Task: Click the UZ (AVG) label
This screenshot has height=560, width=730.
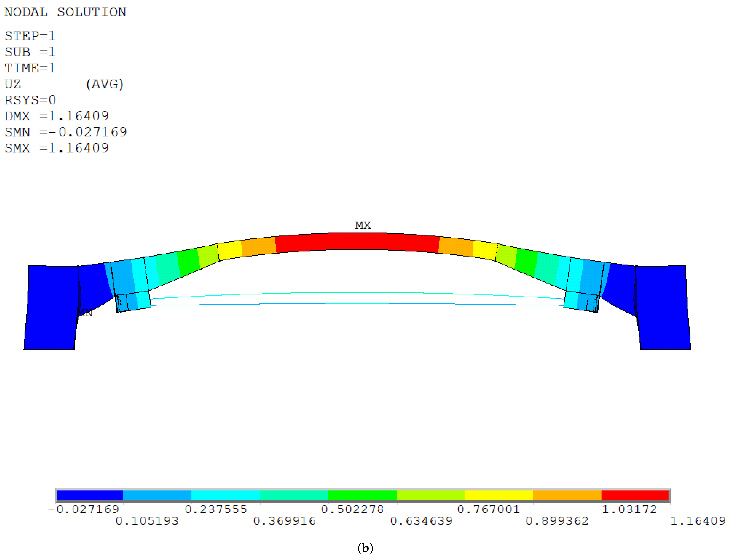Action: pos(63,84)
